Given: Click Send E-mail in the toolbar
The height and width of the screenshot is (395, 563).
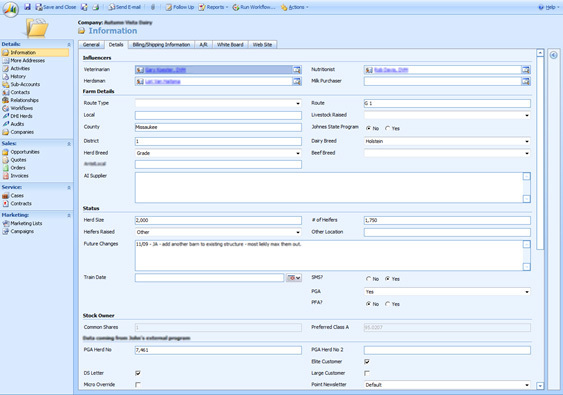Looking at the screenshot, I should (x=125, y=7).
